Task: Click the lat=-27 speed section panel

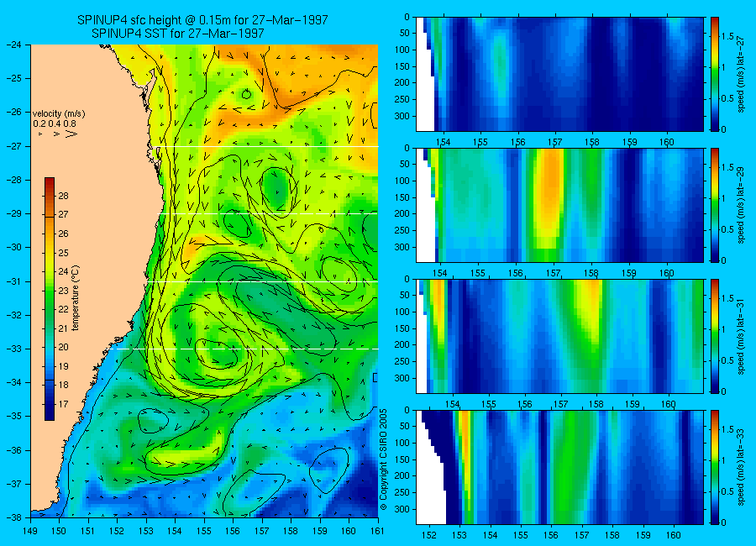Action: (x=559, y=74)
